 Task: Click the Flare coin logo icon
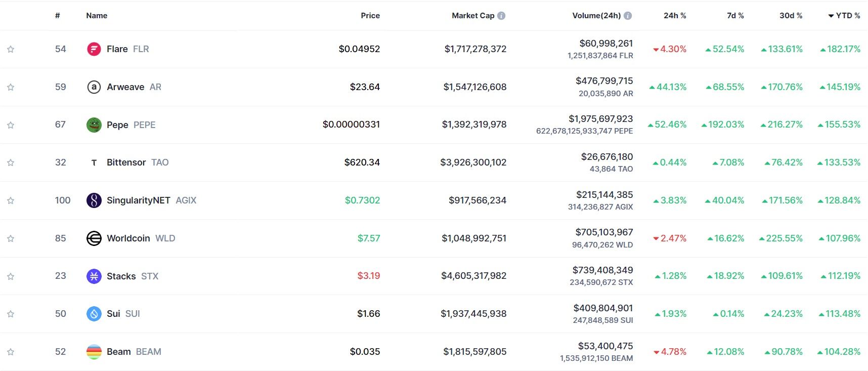94,49
